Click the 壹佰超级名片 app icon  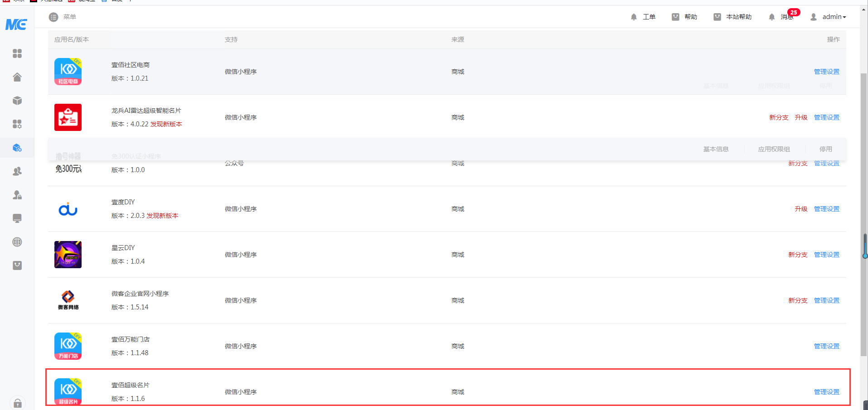[68, 391]
